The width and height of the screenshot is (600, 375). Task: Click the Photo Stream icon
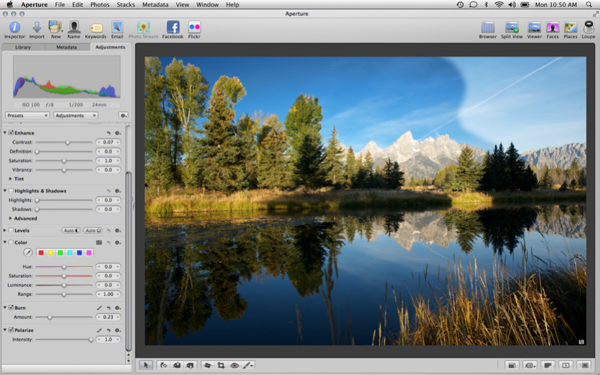[143, 29]
